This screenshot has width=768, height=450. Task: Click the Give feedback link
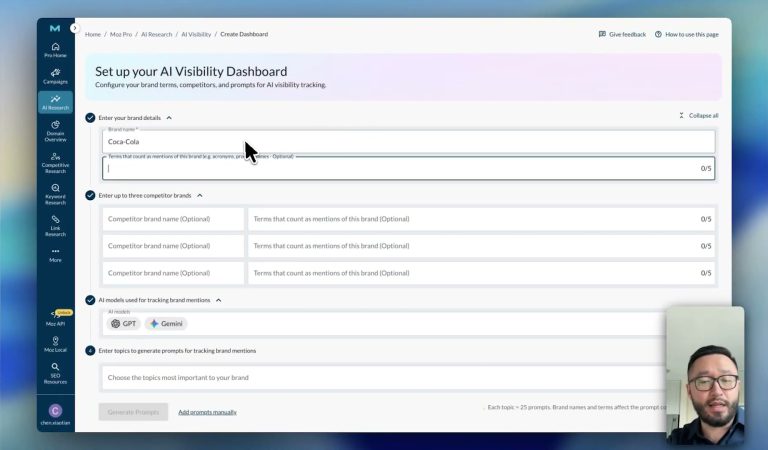627,34
